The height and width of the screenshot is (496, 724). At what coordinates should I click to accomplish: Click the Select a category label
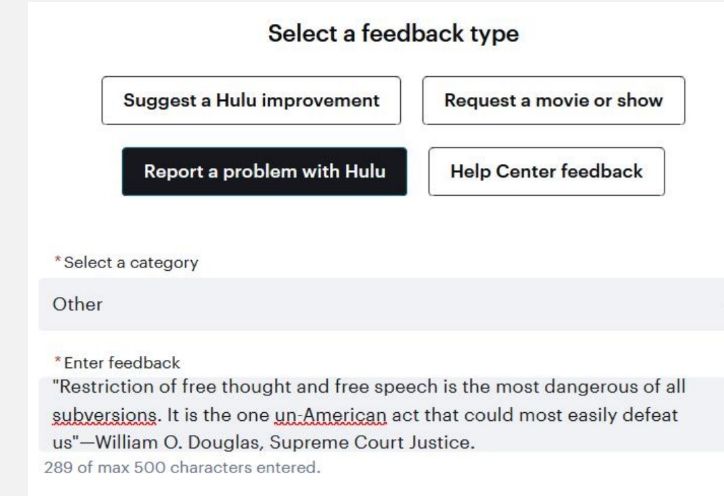(129, 263)
